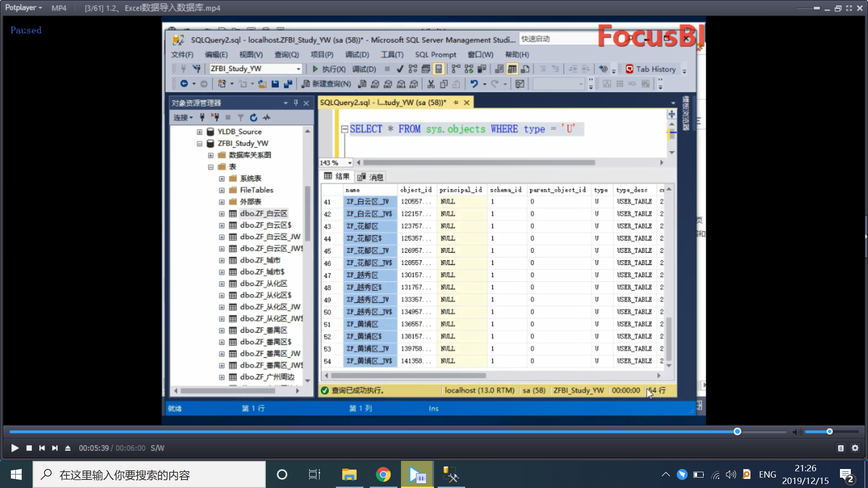Click the eject open-file icon
868x488 pixels.
coord(68,448)
